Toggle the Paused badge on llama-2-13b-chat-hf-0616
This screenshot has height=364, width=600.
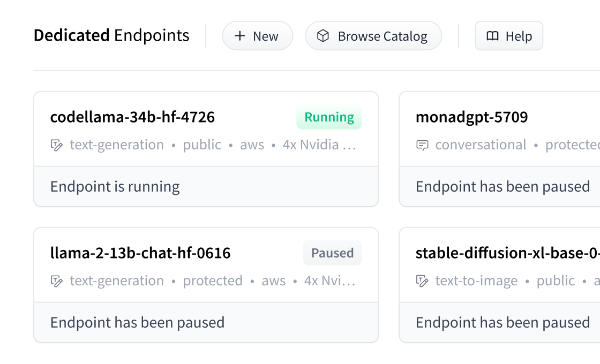pyautogui.click(x=333, y=253)
